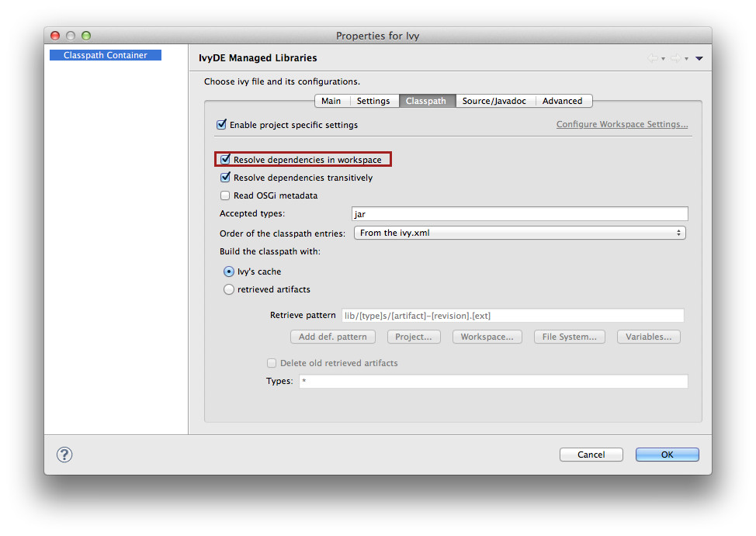Open the Advanced tab
The height and width of the screenshot is (536, 756).
point(562,101)
